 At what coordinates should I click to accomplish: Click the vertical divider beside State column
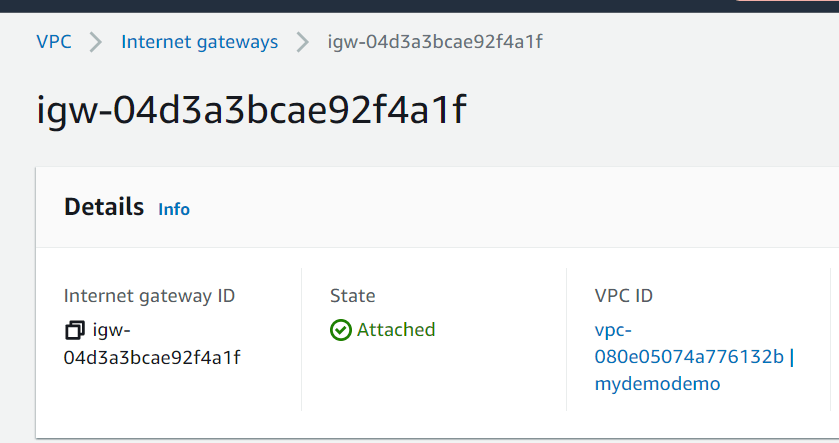tap(301, 338)
